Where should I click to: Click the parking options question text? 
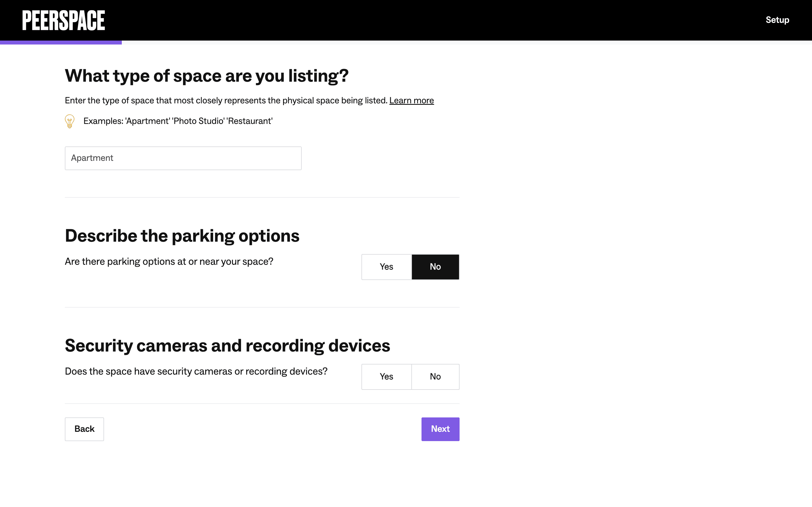pos(169,262)
